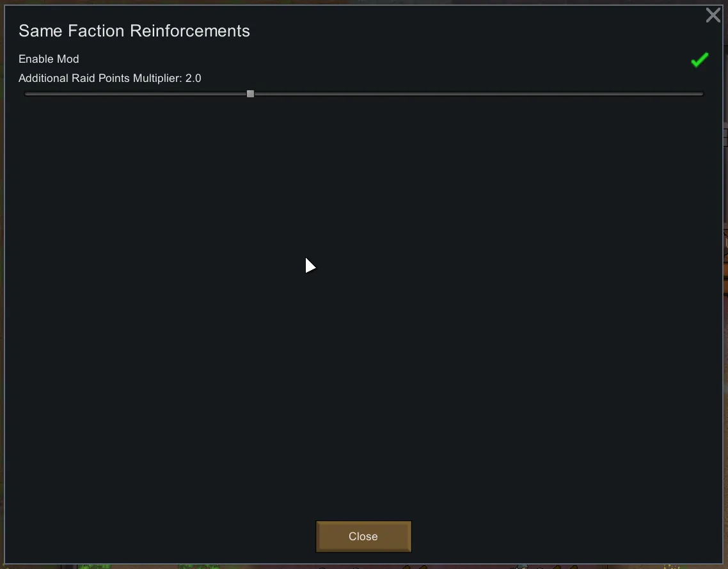Click the empty area of the settings panel
The width and height of the screenshot is (728, 569).
363,302
